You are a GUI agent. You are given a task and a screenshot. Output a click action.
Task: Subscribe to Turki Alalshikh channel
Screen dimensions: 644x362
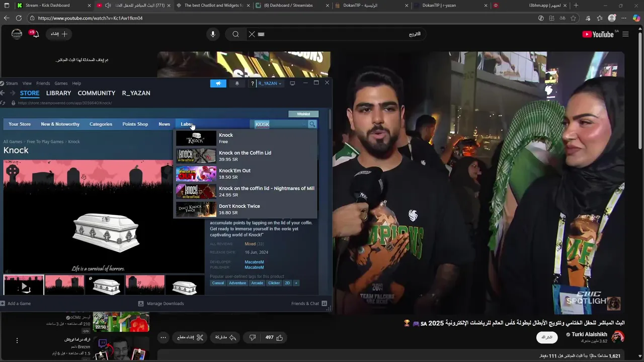pos(547,337)
